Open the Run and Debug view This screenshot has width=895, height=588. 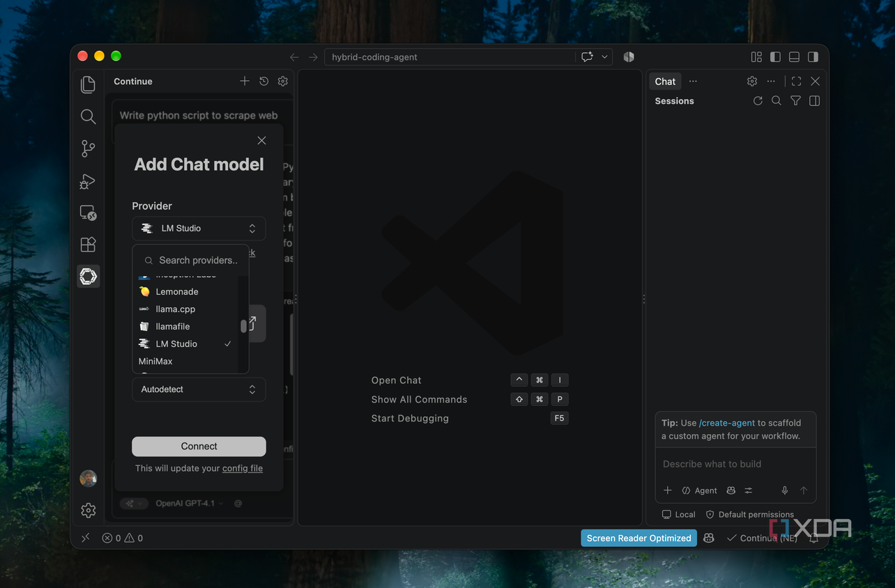[x=88, y=180]
